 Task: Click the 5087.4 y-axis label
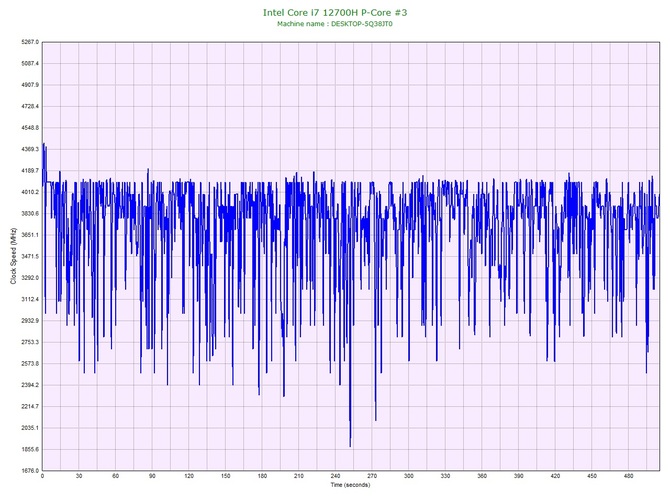coord(30,63)
